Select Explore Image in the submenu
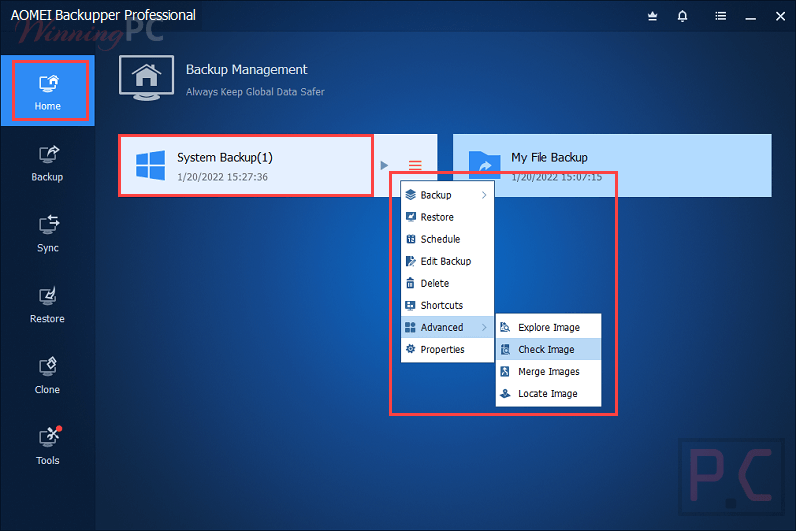The image size is (796, 531). (x=548, y=327)
